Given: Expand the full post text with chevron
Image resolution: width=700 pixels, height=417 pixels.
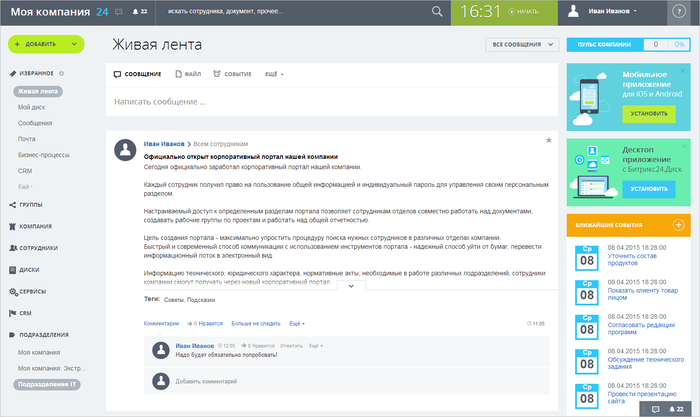Looking at the screenshot, I should pos(350,285).
